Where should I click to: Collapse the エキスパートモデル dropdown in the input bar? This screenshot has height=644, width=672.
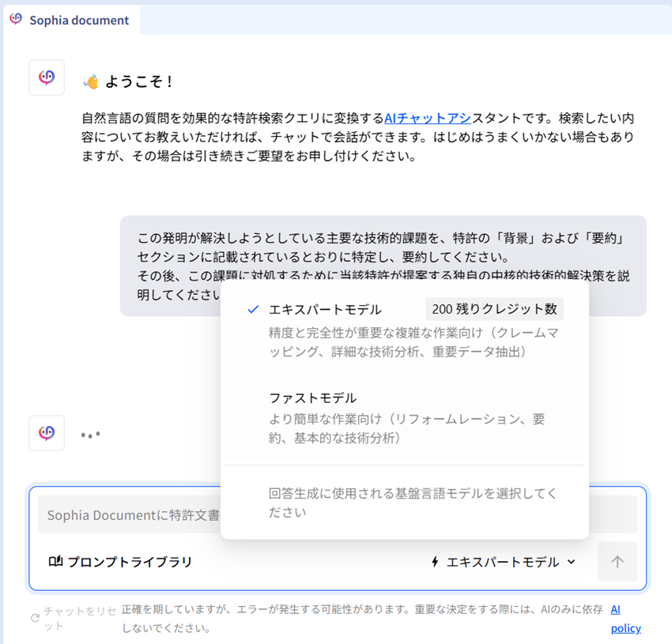[503, 562]
